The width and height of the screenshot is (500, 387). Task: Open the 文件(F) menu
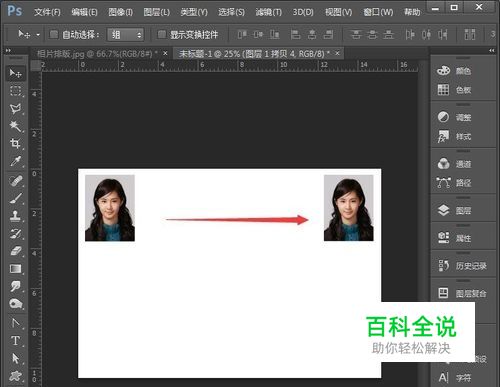pos(47,12)
